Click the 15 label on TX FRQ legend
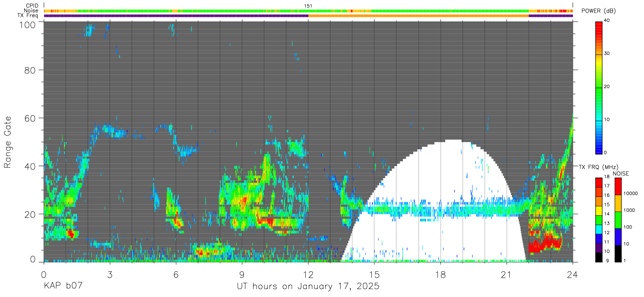This screenshot has width=644, height=297. [607, 205]
